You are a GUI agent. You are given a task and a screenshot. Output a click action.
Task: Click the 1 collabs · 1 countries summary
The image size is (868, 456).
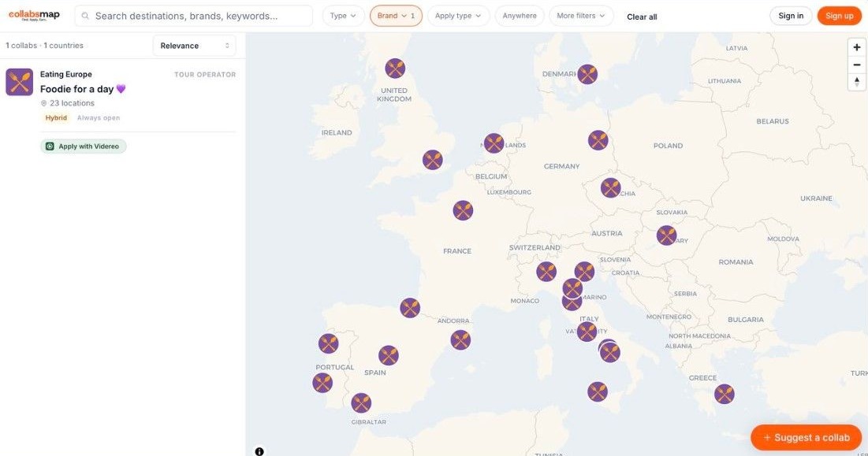[x=44, y=46]
